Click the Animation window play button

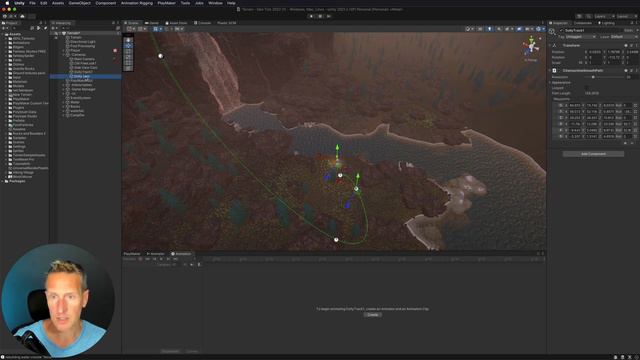pyautogui.click(x=161, y=259)
